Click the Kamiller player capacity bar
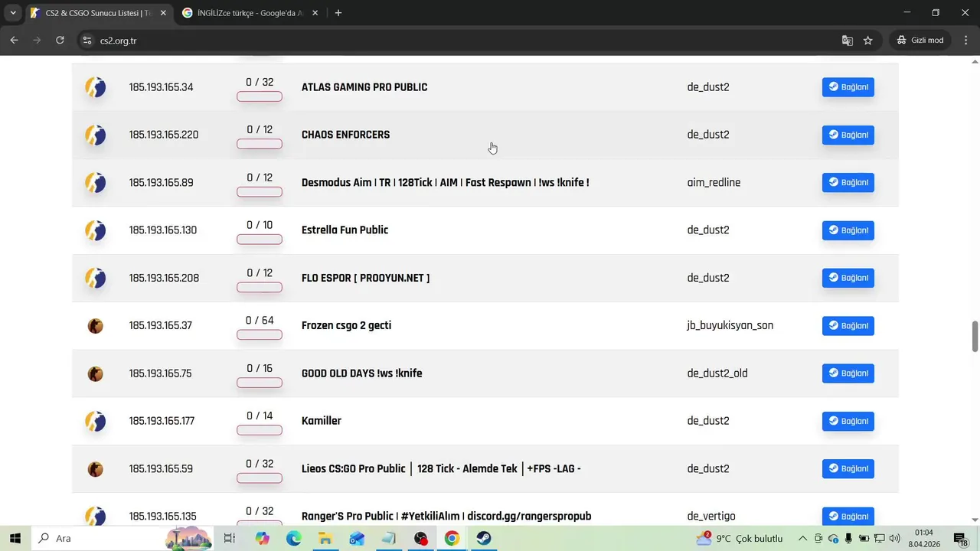Viewport: 980px width, 551px height. [x=260, y=430]
